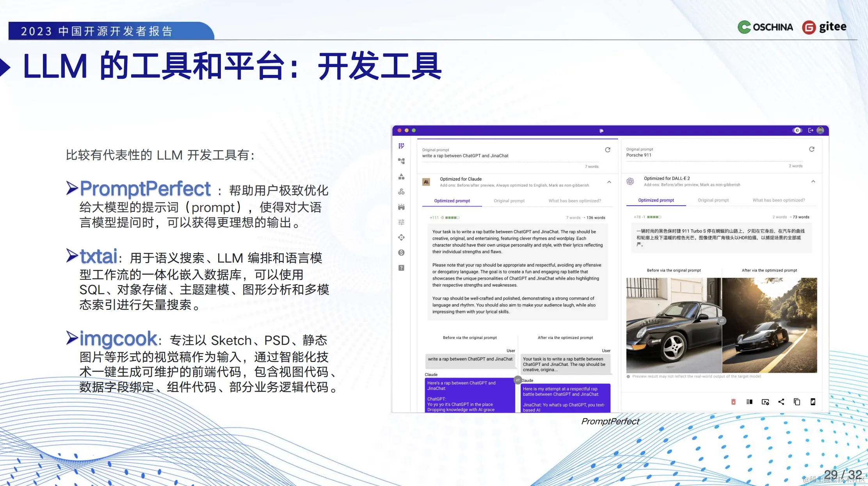The height and width of the screenshot is (486, 868).
Task: Collapse the Optimized for DALL-E 2 section
Action: 813,181
